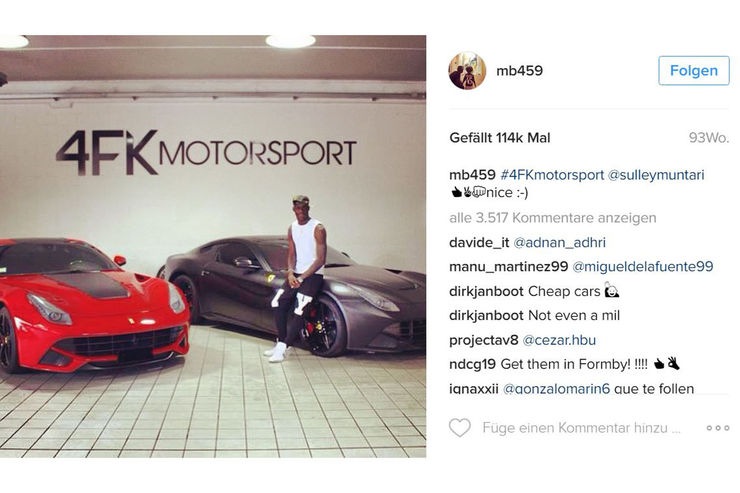The height and width of the screenshot is (493, 740).
Task: Open the mb459 username in header
Action: (x=519, y=71)
